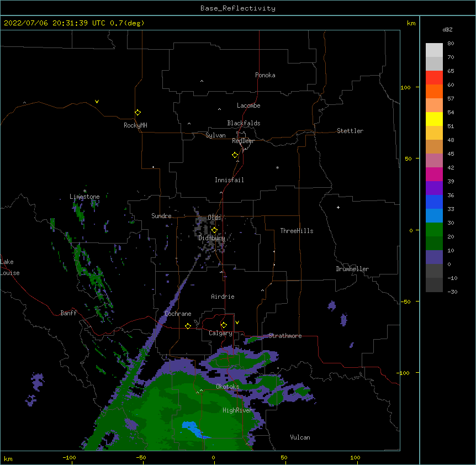Click the white asterisk marker east of Innisfail
The width and height of the screenshot is (476, 465).
coord(277,167)
